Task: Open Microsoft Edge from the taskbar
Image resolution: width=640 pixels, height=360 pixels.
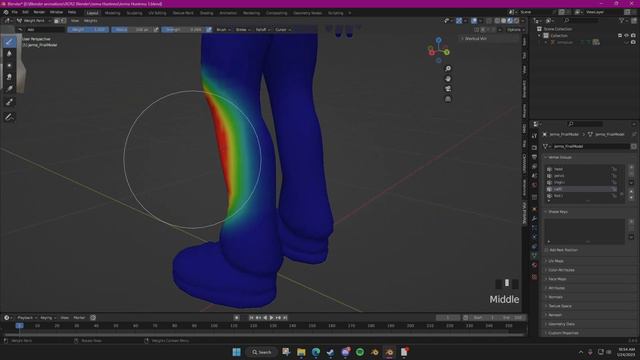Action: click(x=316, y=352)
